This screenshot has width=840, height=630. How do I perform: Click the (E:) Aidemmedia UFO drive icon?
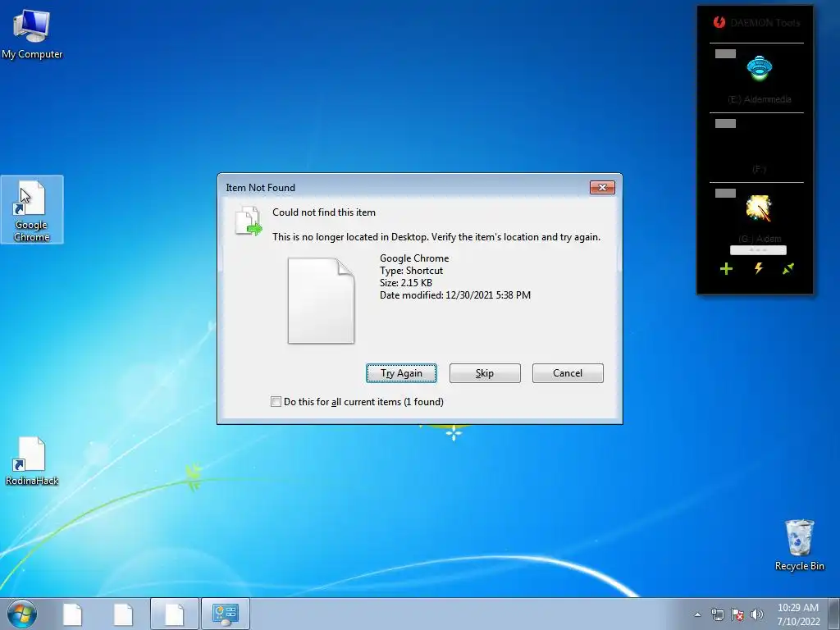pyautogui.click(x=759, y=68)
